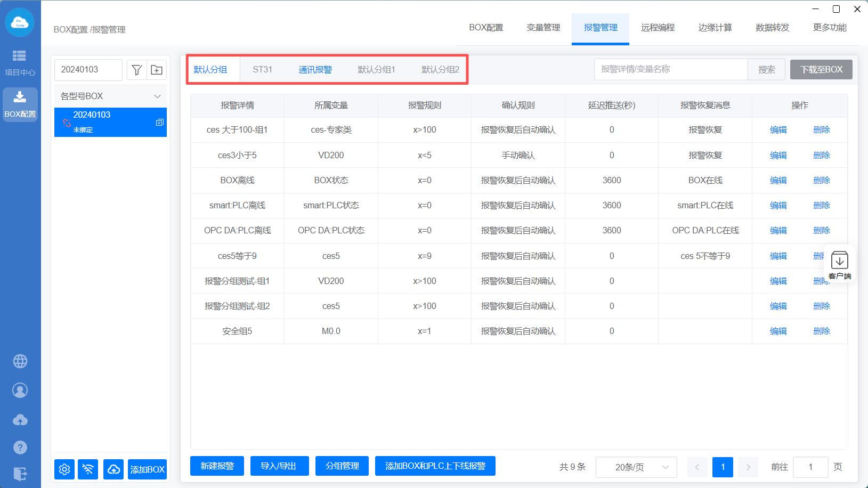Click the 新建报警 button
Screen dimensions: 868x488
tap(217, 466)
